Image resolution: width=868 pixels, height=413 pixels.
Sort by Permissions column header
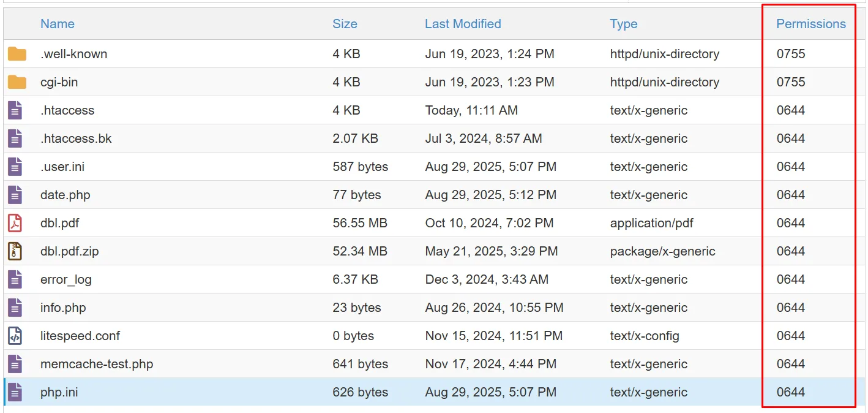[x=810, y=24]
